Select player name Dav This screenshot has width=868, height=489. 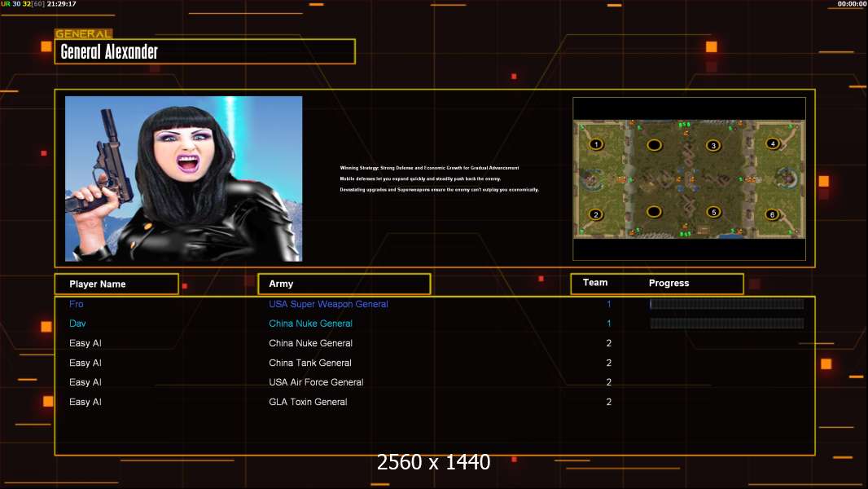pyautogui.click(x=77, y=324)
